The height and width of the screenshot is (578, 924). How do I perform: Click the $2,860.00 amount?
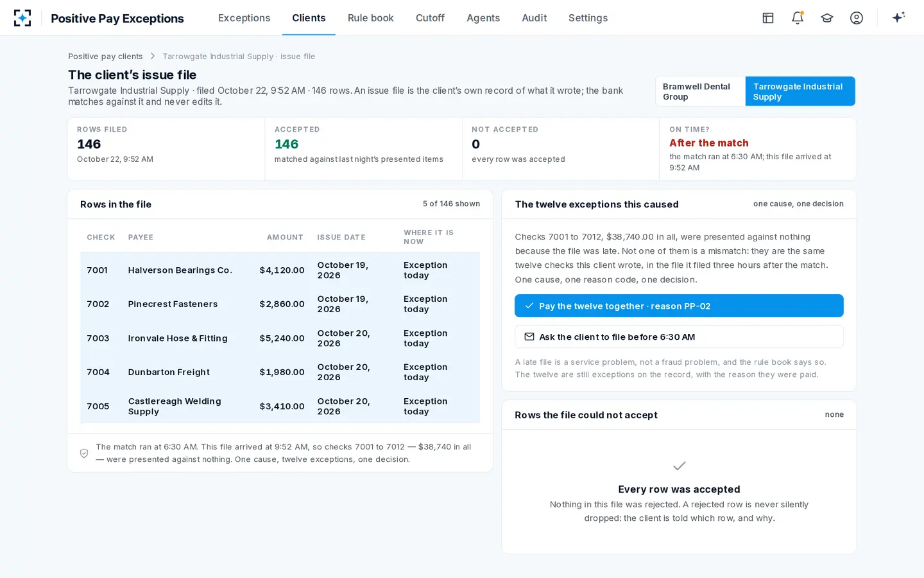coord(282,304)
